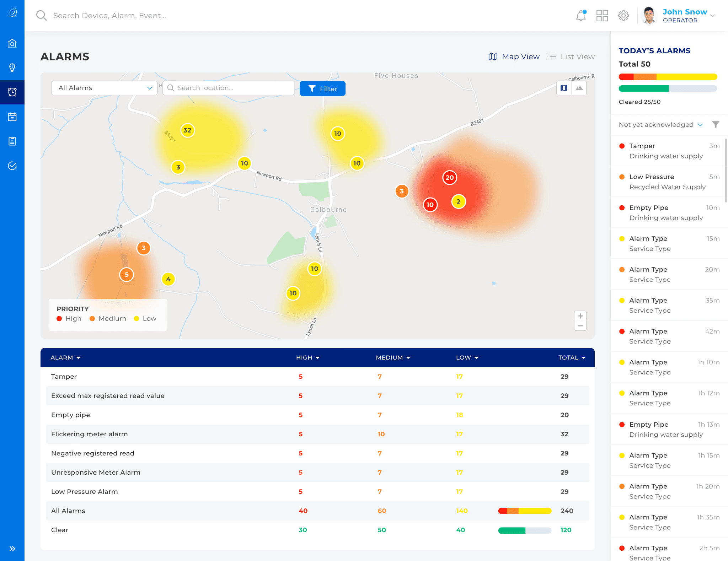Open the checkmark circle icon in sidebar
The height and width of the screenshot is (561, 728).
point(12,166)
